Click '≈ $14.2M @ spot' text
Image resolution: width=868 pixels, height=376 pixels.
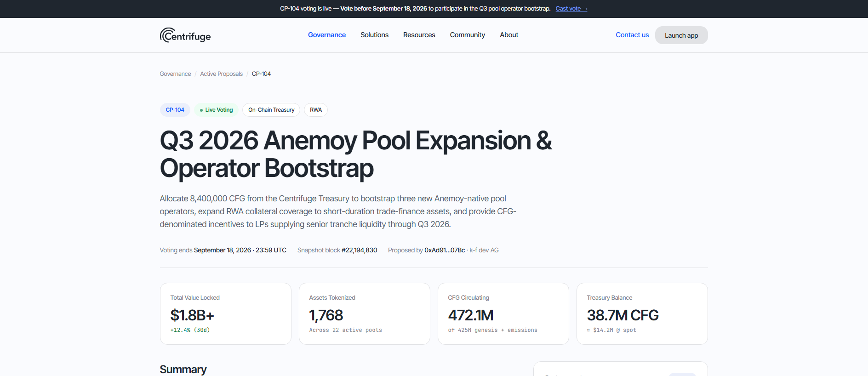(611, 330)
